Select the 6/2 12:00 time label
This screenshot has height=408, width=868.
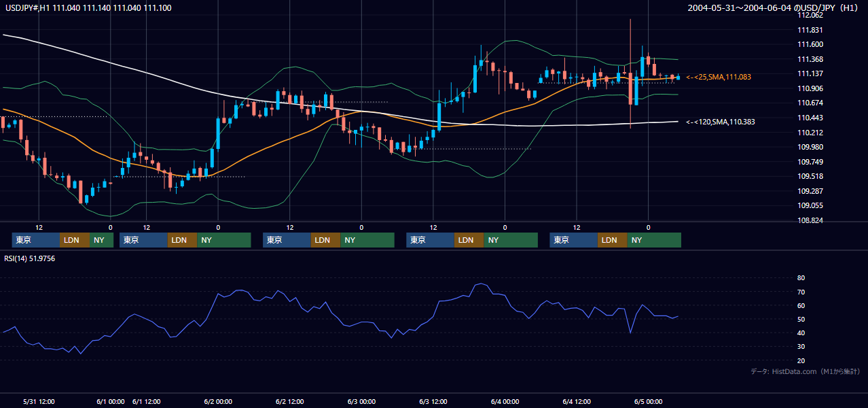pyautogui.click(x=290, y=402)
